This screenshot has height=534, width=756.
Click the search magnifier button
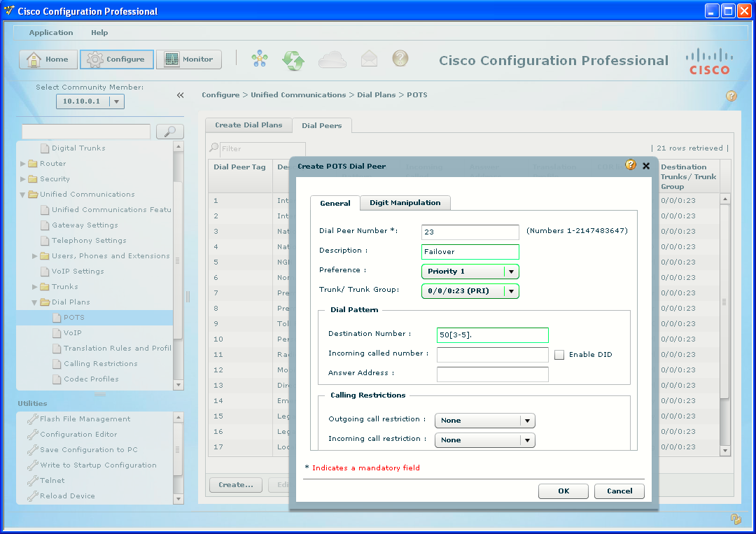(x=170, y=132)
